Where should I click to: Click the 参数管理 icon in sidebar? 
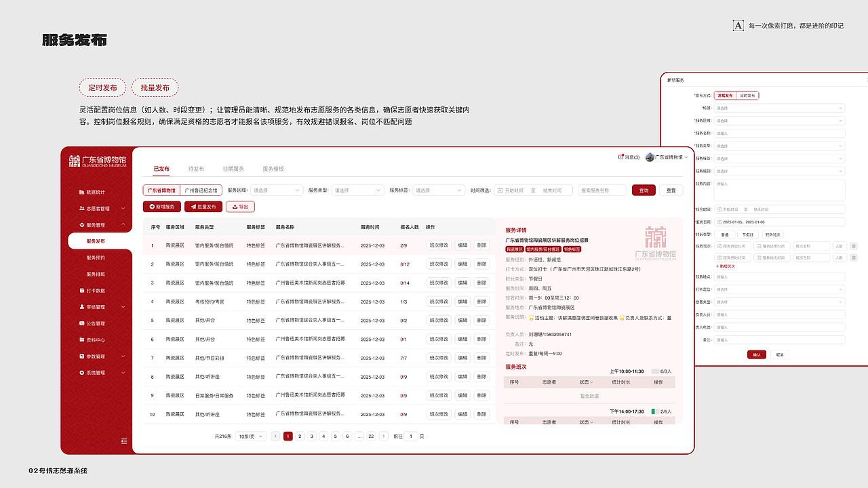point(81,357)
